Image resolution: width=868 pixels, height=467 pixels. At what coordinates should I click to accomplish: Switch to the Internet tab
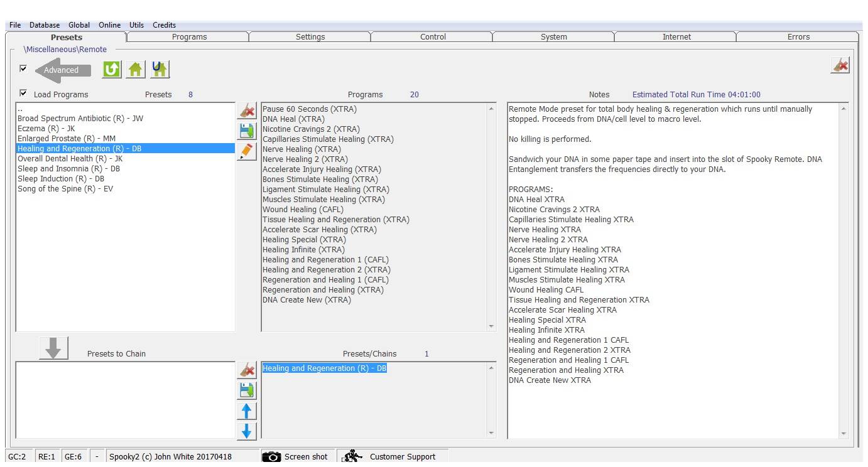click(x=676, y=37)
